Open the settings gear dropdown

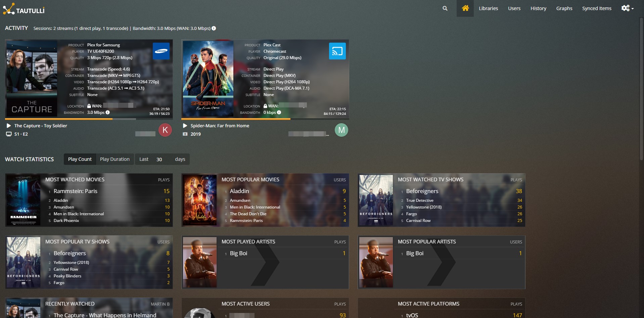point(627,8)
